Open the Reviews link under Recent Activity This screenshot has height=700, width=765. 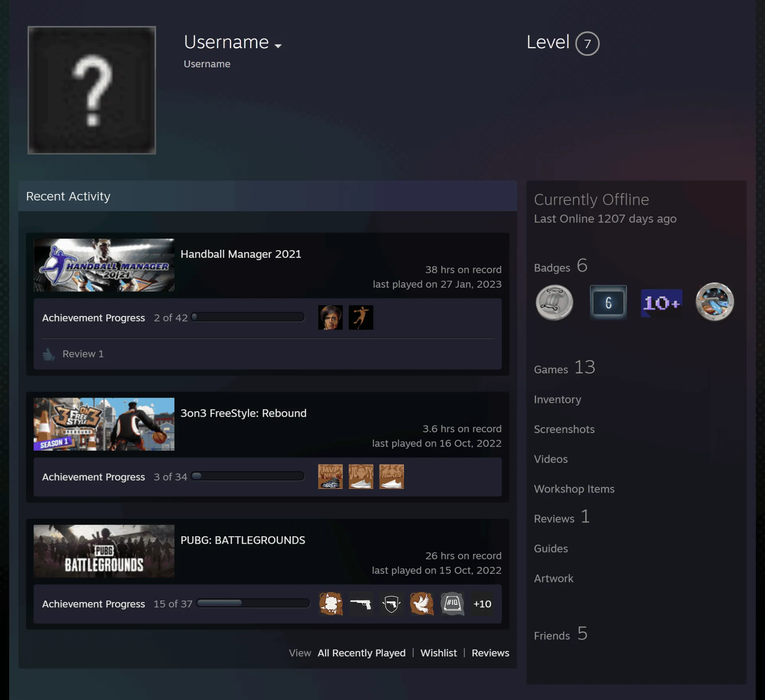[490, 653]
